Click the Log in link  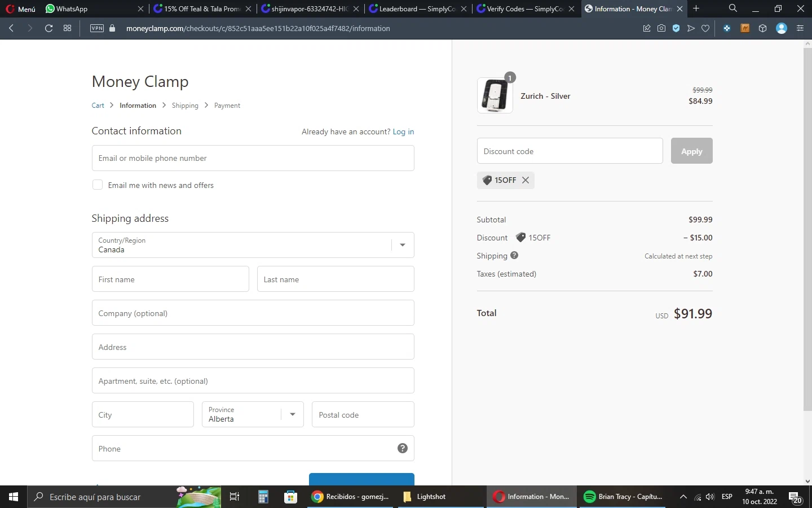(403, 132)
